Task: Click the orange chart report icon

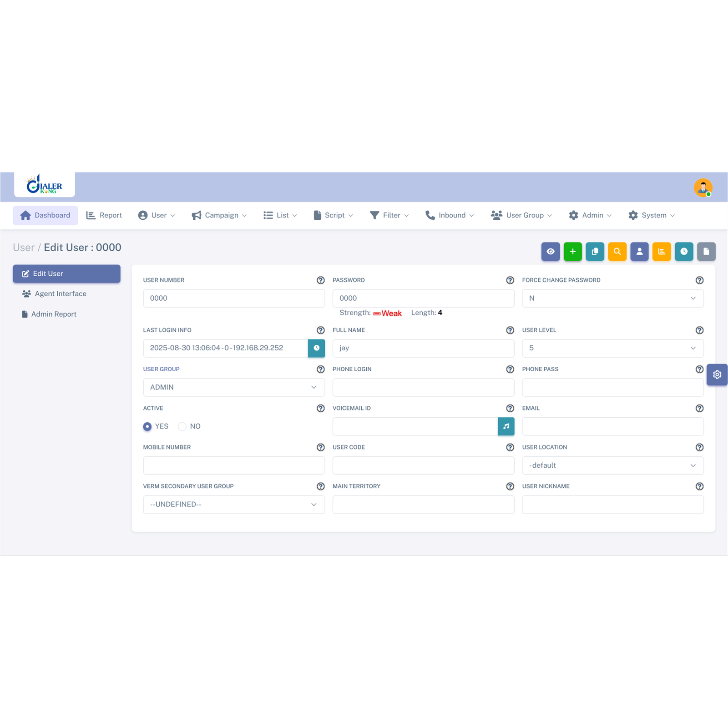Action: pos(662,251)
